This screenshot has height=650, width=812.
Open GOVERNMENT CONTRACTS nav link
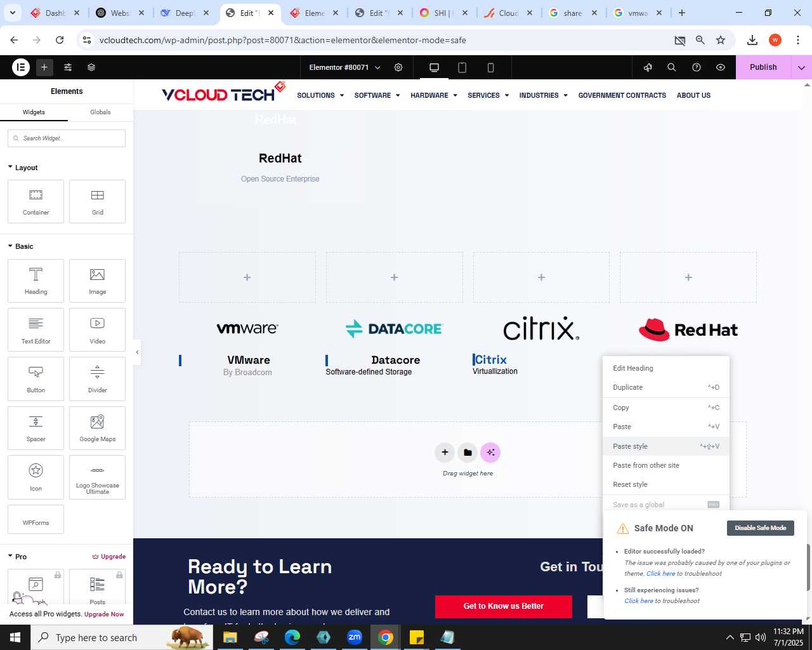[x=622, y=95]
